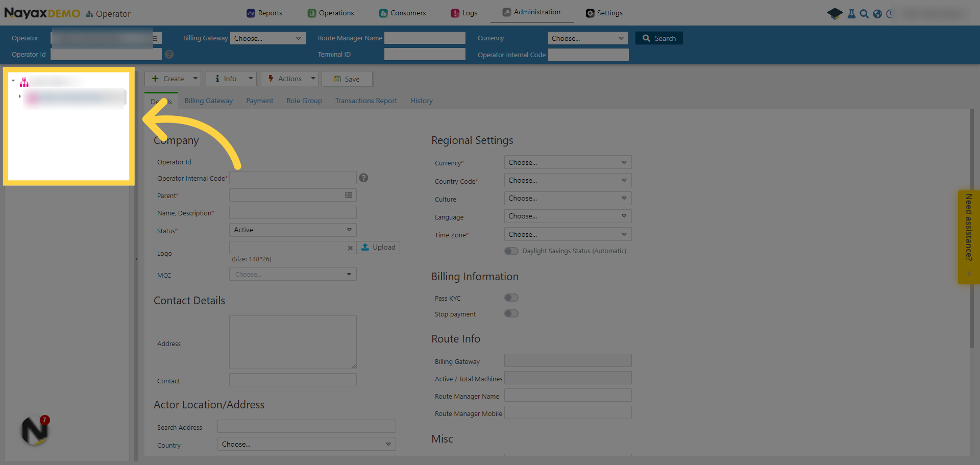Screen dimensions: 980x465
Task: Open the Language dropdown
Action: pyautogui.click(x=568, y=216)
